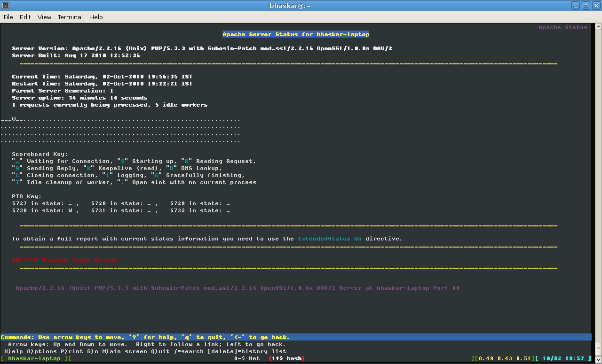
Task: Open the Terminal menu
Action: click(70, 17)
